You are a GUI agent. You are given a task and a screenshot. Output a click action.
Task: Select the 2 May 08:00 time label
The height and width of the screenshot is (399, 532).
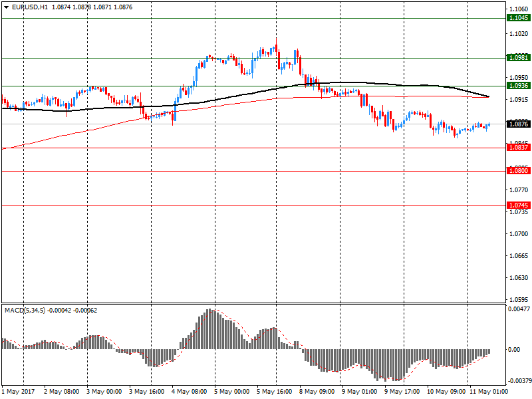point(62,392)
